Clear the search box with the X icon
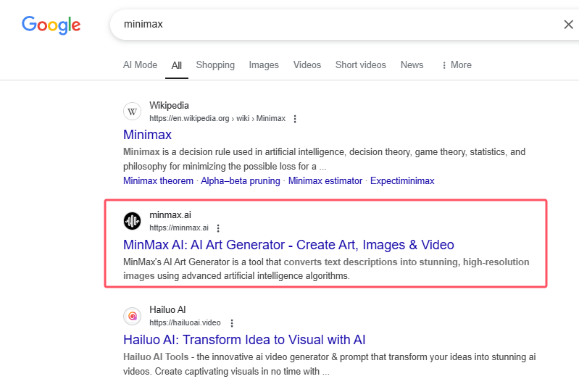This screenshot has width=579, height=392. pyautogui.click(x=568, y=25)
